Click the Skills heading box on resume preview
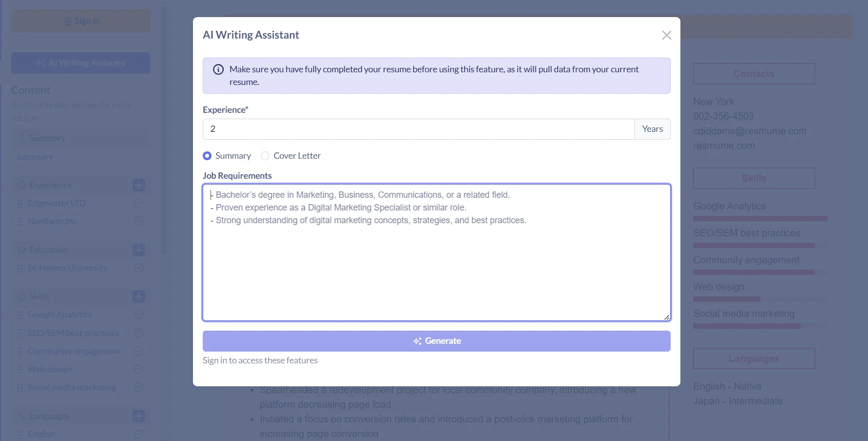 coord(754,178)
